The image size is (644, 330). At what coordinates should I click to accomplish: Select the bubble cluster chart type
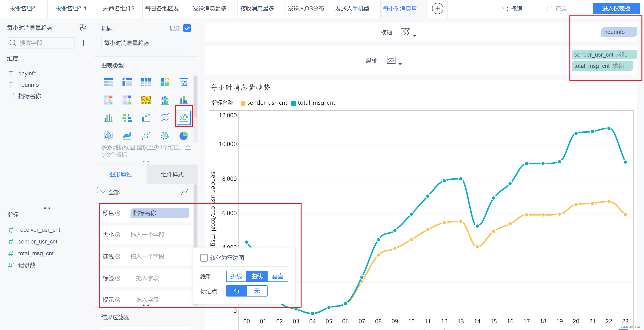click(165, 136)
